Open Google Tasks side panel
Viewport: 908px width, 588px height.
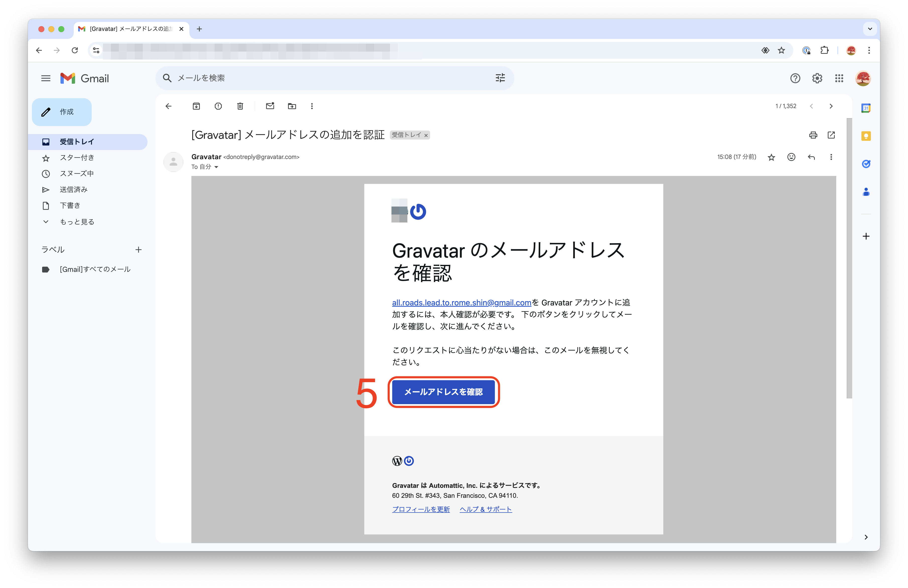[x=866, y=164]
